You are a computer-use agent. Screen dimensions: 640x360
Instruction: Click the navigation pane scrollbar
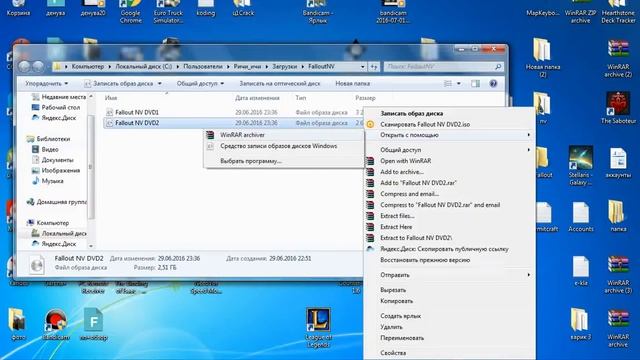pyautogui.click(x=91, y=167)
